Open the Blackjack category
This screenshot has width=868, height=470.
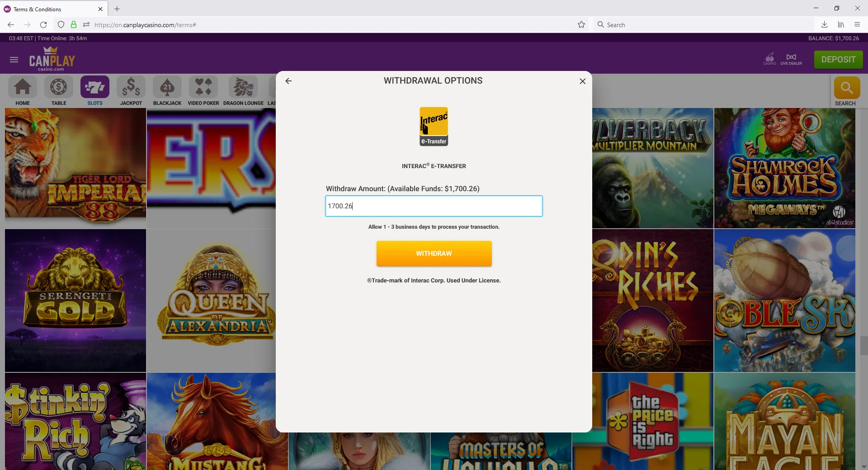click(x=167, y=91)
